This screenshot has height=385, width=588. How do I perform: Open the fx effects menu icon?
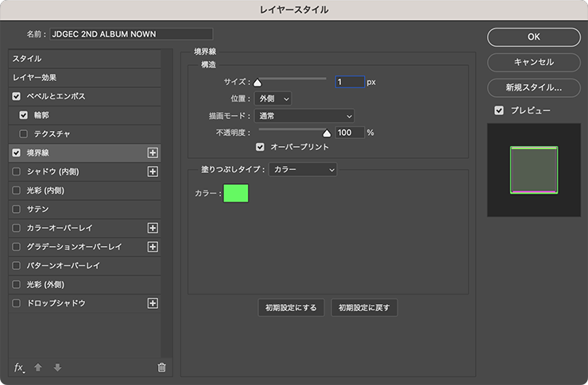pyautogui.click(x=20, y=367)
